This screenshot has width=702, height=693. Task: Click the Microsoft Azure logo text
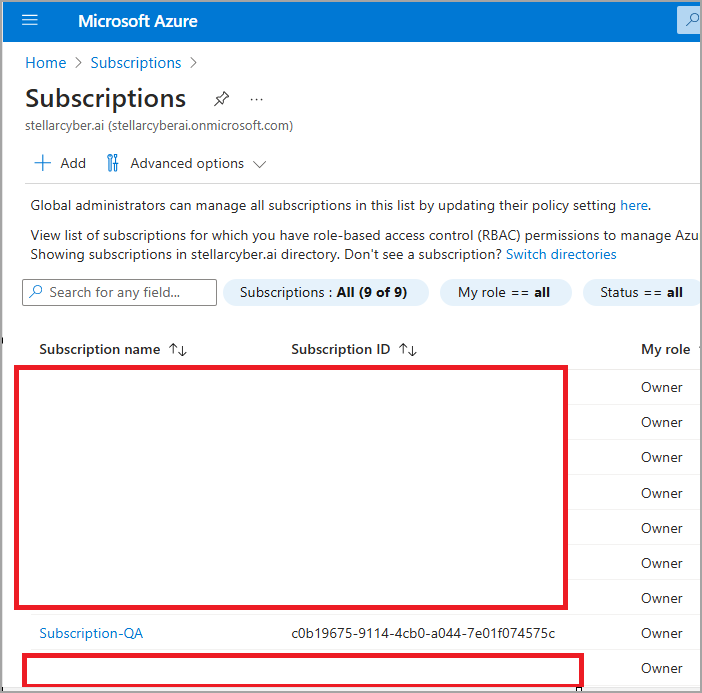[x=138, y=21]
